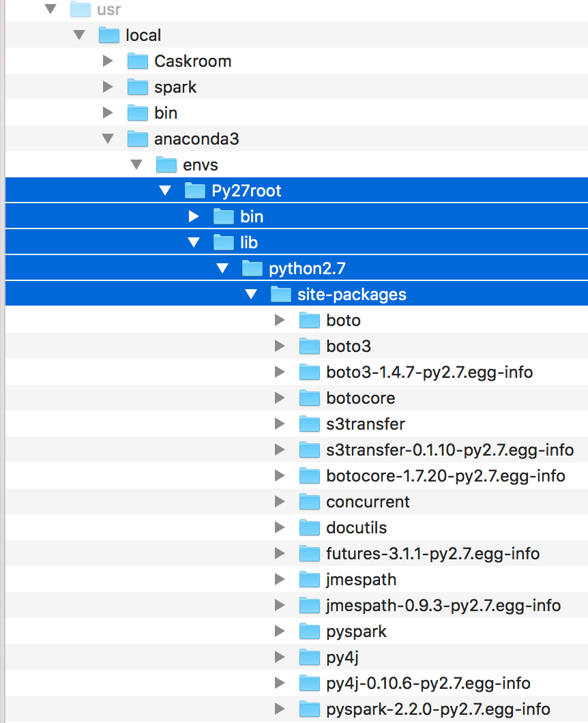Expand the pyspark folder triangle
Image resolution: width=588 pixels, height=723 pixels.
(280, 631)
